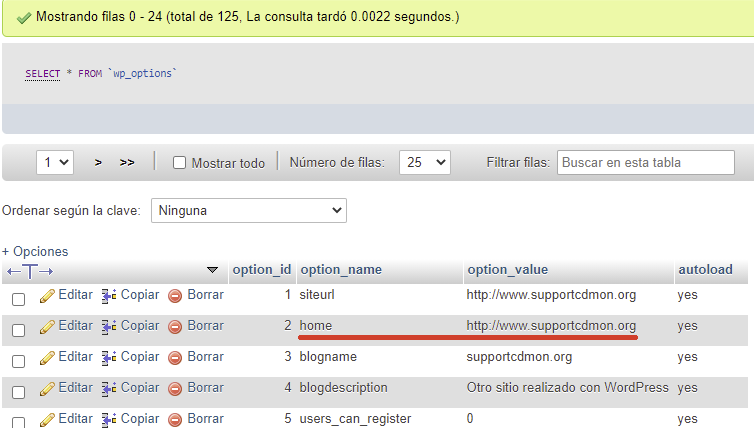
Task: Click the pencil Editar icon for siteurl row
Action: [x=47, y=296]
